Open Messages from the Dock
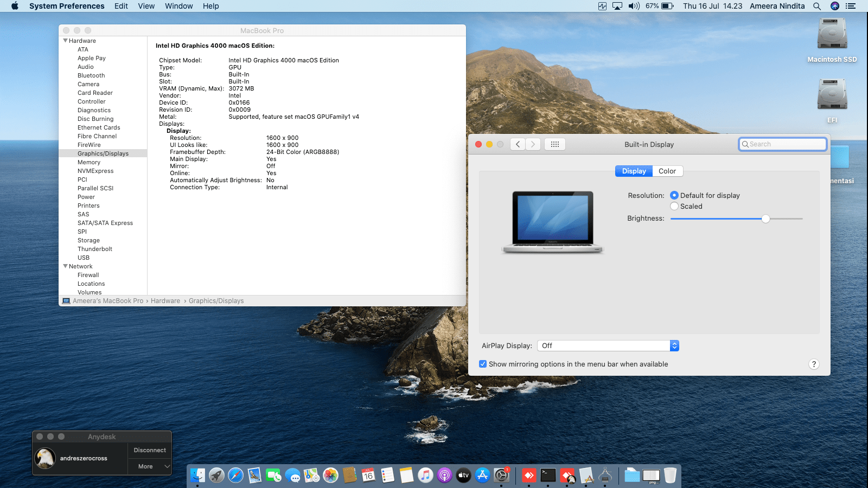Viewport: 868px width, 488px height. coord(292,476)
